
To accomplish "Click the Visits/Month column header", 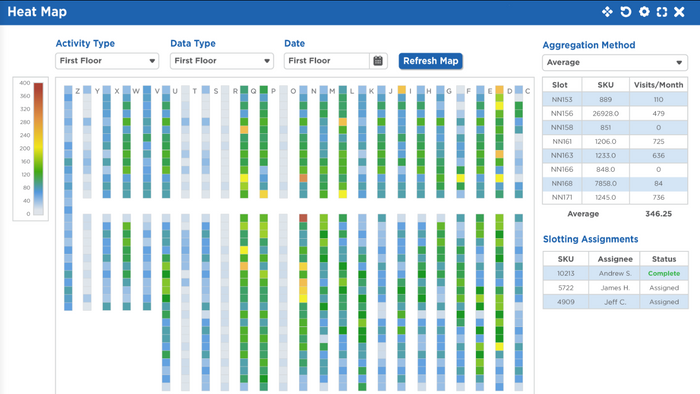I will click(658, 85).
